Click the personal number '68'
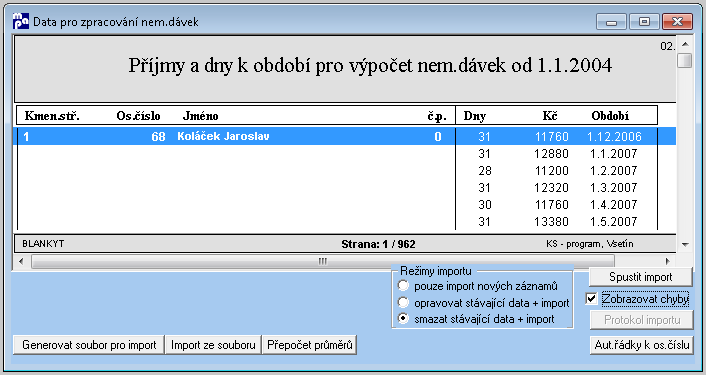 coord(158,136)
